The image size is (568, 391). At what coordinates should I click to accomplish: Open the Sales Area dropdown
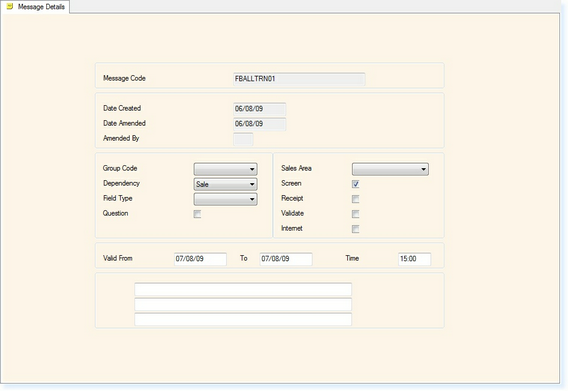click(x=390, y=169)
